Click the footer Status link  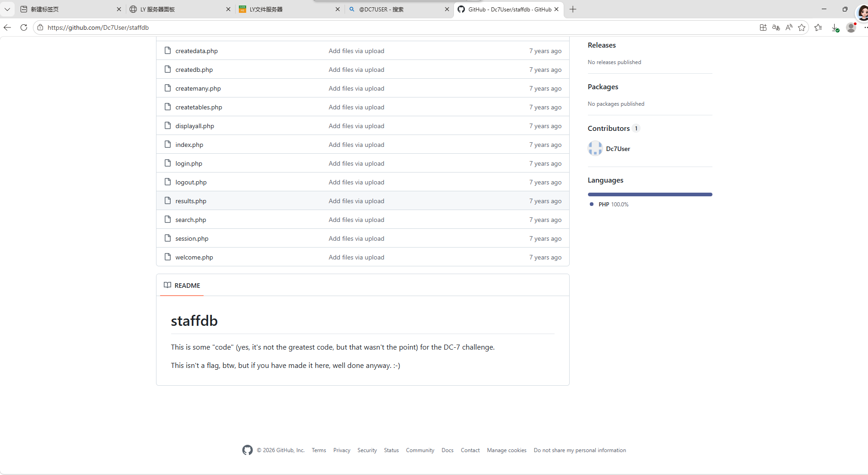[x=391, y=450]
